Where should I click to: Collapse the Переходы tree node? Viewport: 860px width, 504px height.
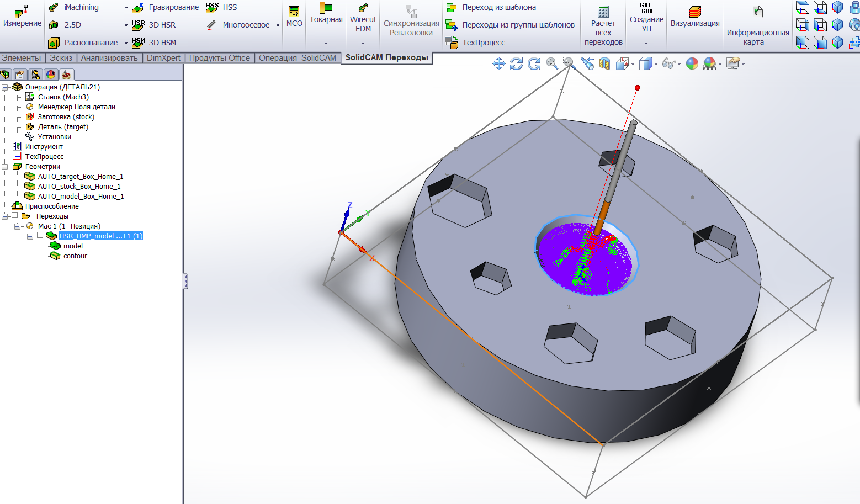click(4, 216)
